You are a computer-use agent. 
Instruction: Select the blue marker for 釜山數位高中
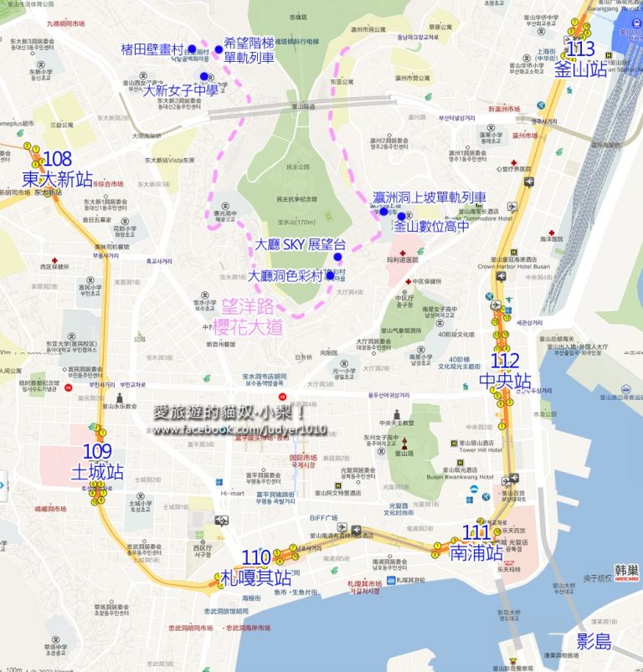pos(401,216)
